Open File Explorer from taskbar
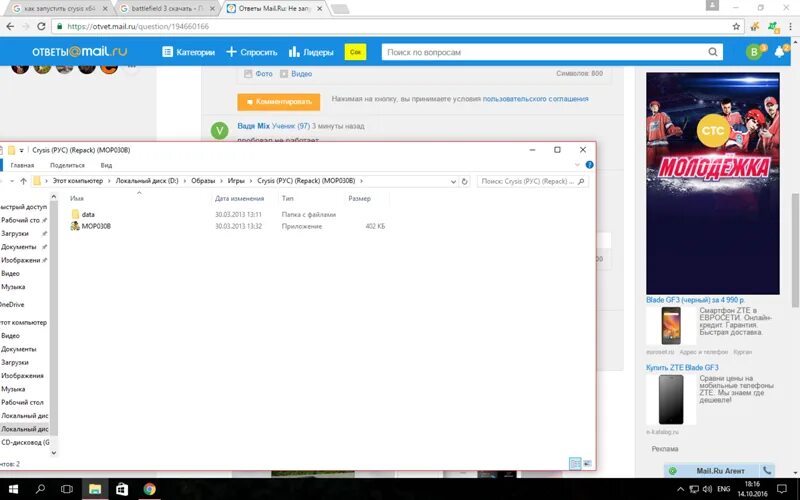 95,489
